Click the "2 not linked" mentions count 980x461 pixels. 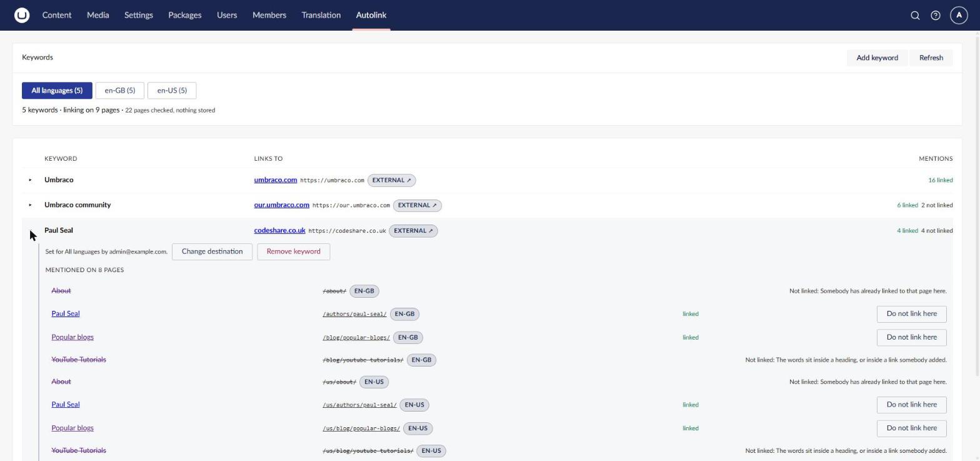point(937,205)
